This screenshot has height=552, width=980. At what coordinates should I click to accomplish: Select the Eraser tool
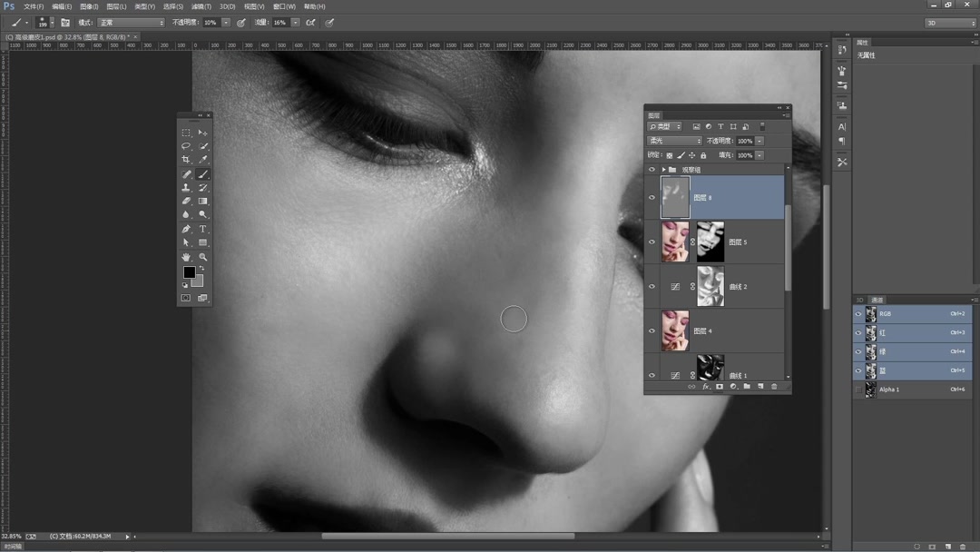186,200
